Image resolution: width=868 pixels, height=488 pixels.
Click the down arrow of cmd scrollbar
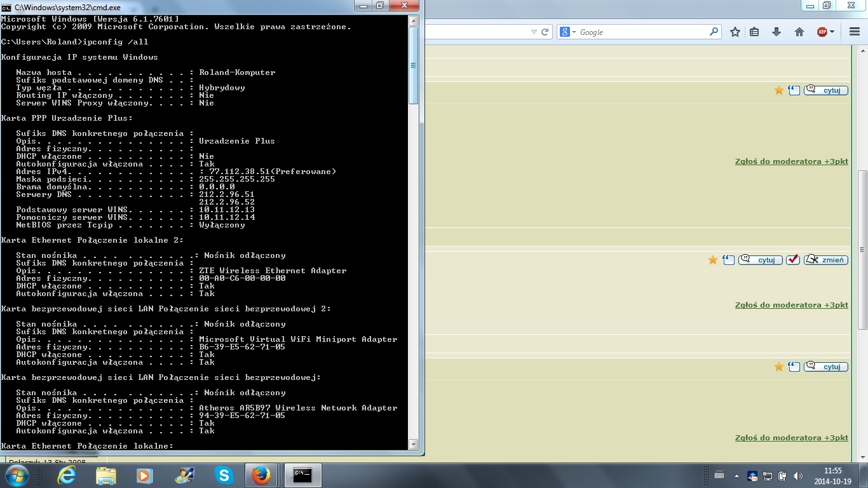(413, 444)
